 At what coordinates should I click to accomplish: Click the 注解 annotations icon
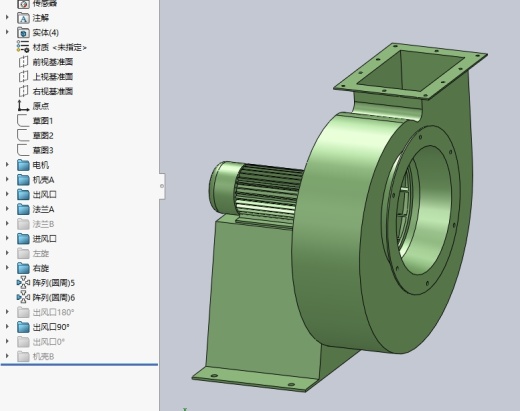tap(23, 18)
